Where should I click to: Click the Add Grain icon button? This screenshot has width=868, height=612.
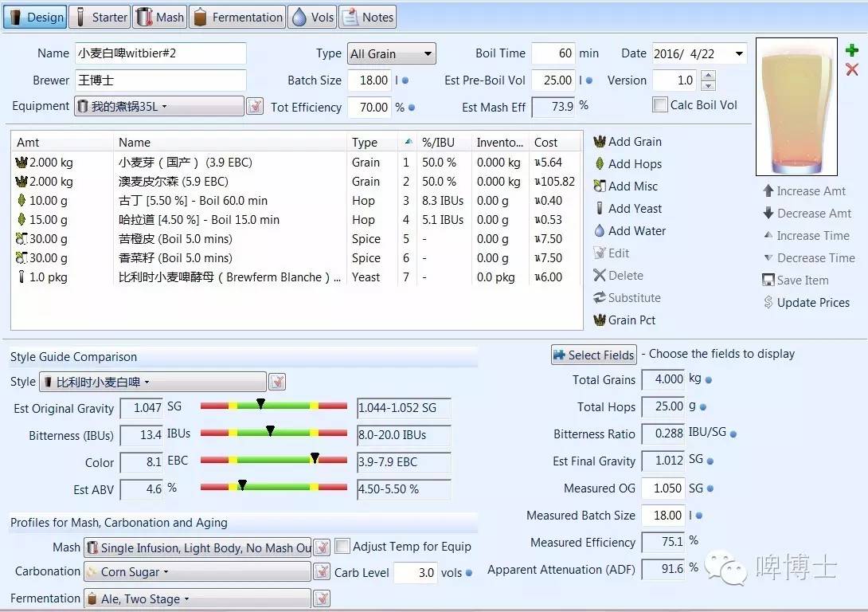600,142
